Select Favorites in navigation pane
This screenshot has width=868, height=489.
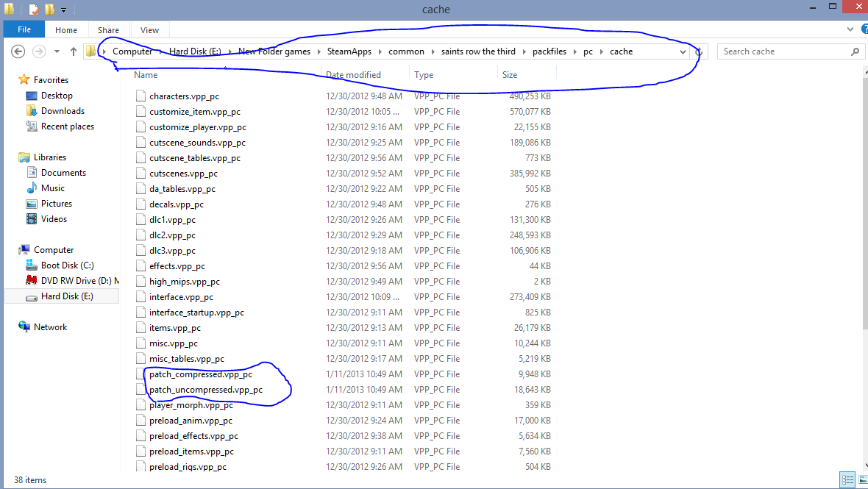pyautogui.click(x=51, y=80)
